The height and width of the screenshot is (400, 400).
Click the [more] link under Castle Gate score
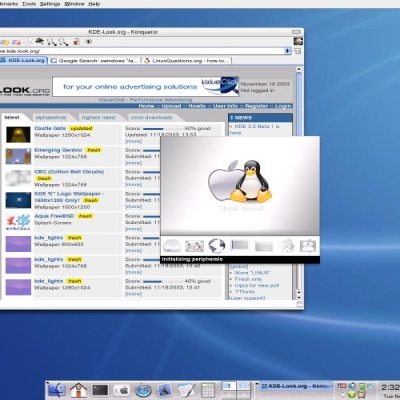[133, 141]
